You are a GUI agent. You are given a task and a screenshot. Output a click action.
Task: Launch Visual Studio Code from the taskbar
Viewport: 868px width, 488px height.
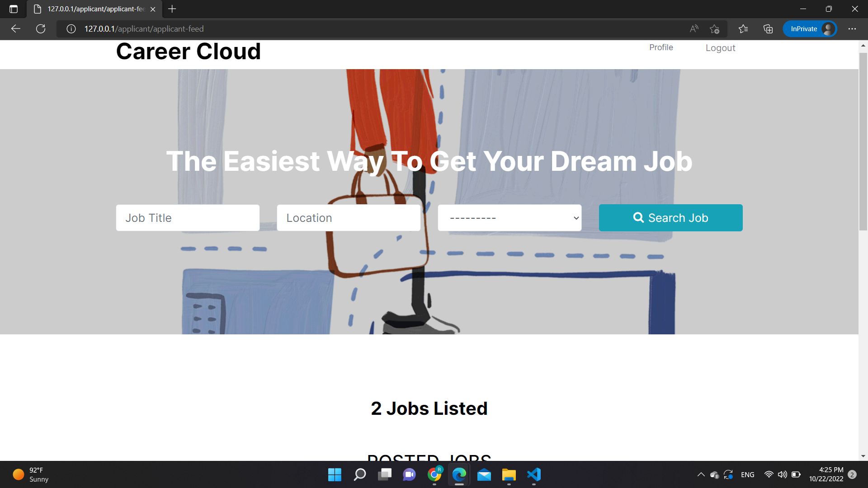[533, 475]
